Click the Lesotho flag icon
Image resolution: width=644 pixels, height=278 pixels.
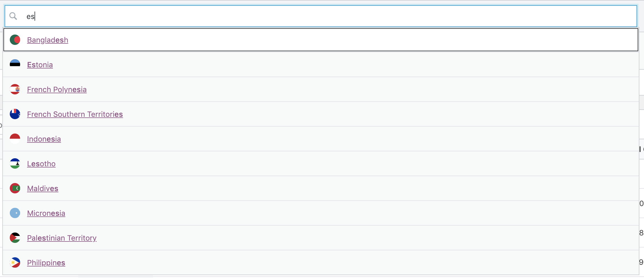(15, 163)
